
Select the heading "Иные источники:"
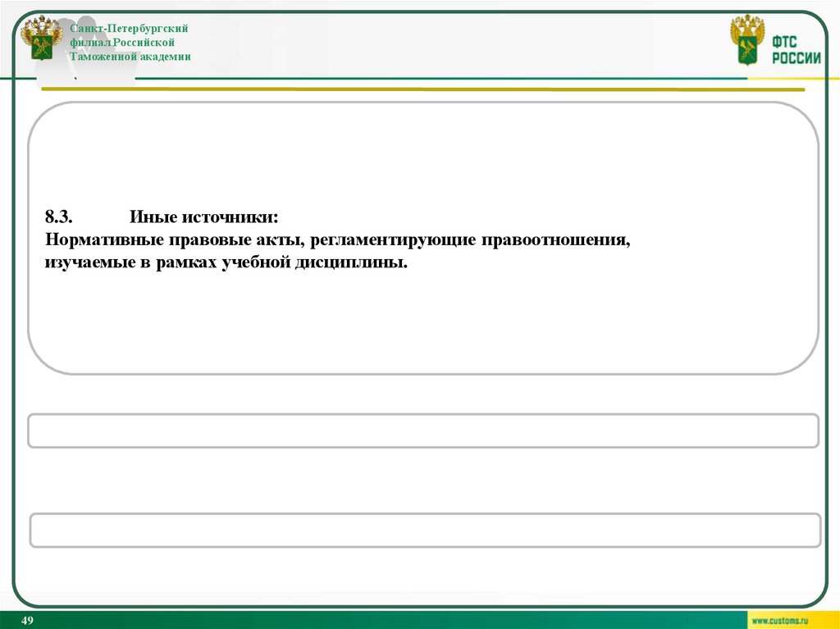[204, 217]
